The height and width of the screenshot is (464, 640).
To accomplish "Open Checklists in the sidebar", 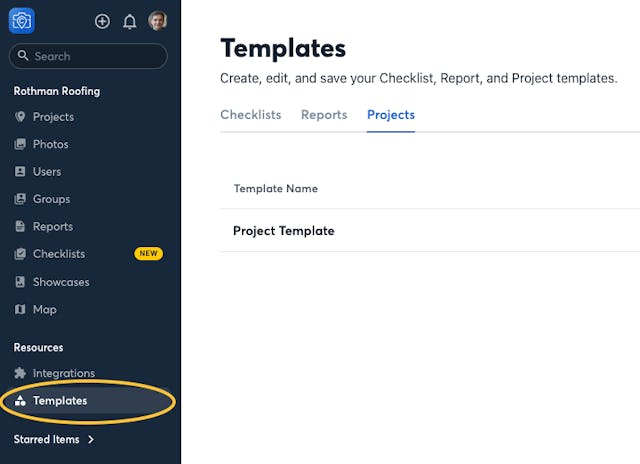I will point(59,254).
